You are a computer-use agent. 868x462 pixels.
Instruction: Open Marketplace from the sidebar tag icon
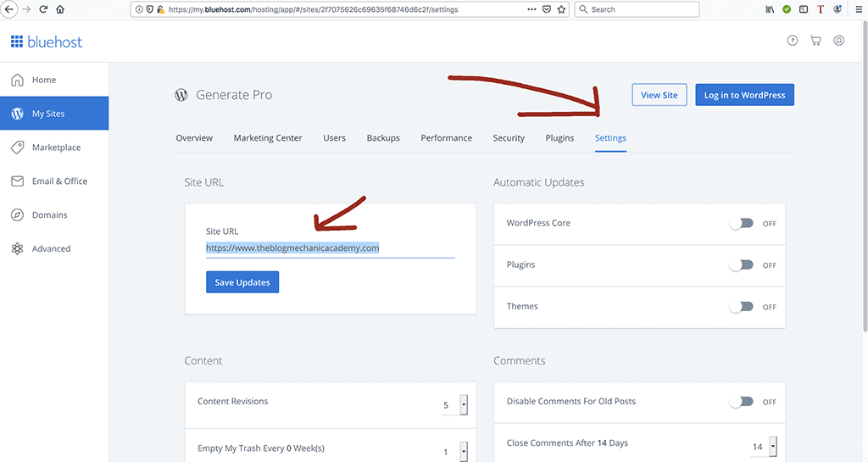click(x=17, y=148)
